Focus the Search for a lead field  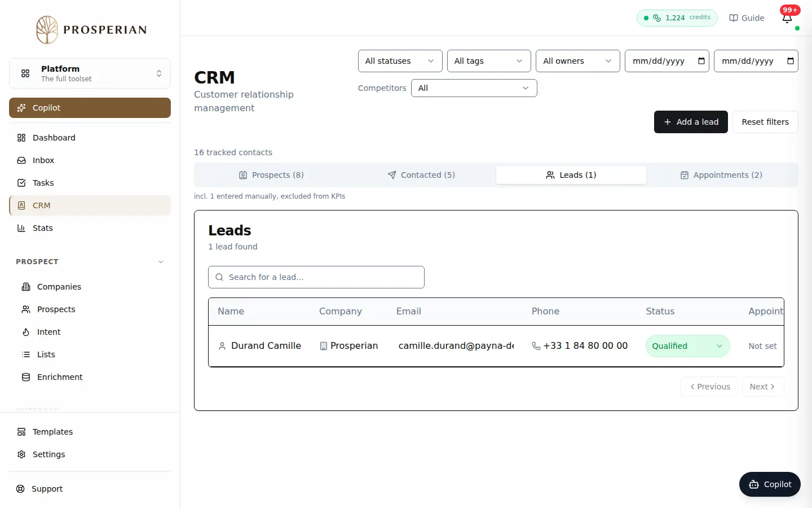click(x=316, y=277)
